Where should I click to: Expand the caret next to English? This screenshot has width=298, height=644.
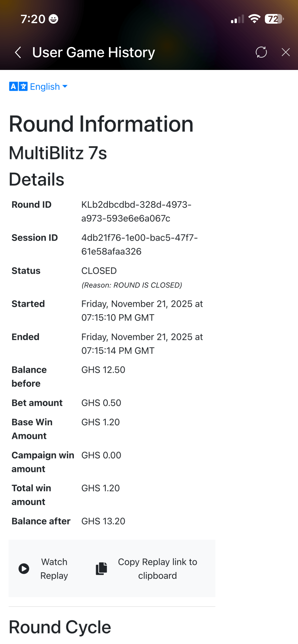click(x=65, y=86)
